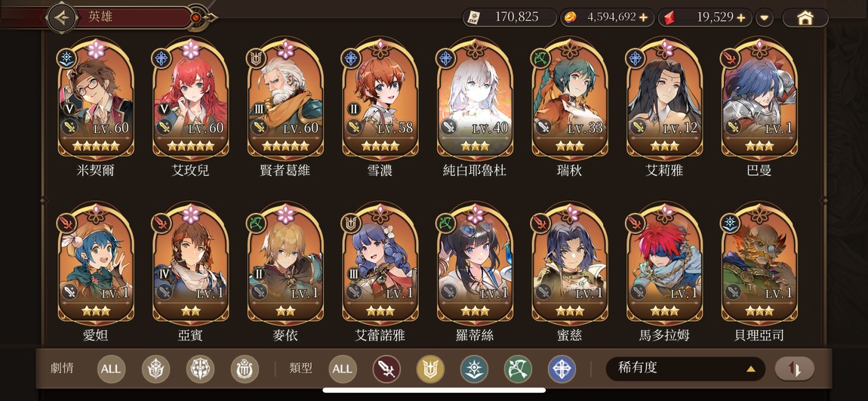Open the 稀有度 sort dropdown
The height and width of the screenshot is (401, 868).
685,369
